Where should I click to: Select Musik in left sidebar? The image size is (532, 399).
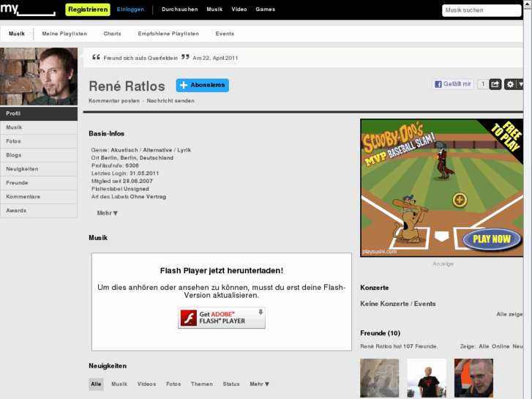[39, 127]
